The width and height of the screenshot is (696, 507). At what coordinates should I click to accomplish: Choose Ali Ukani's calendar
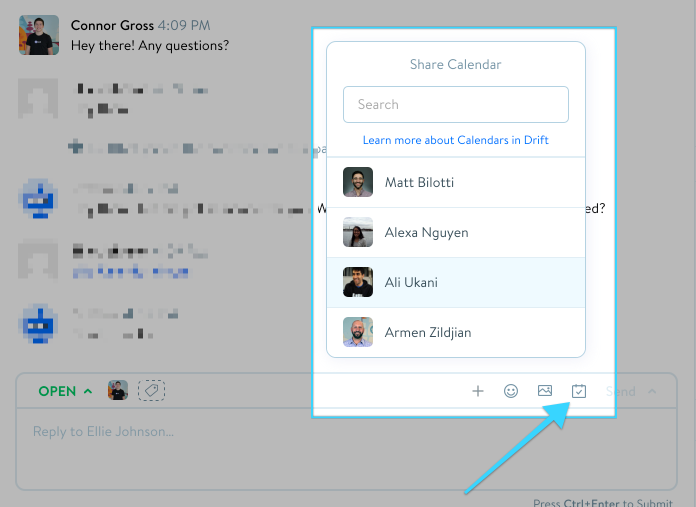pos(456,282)
